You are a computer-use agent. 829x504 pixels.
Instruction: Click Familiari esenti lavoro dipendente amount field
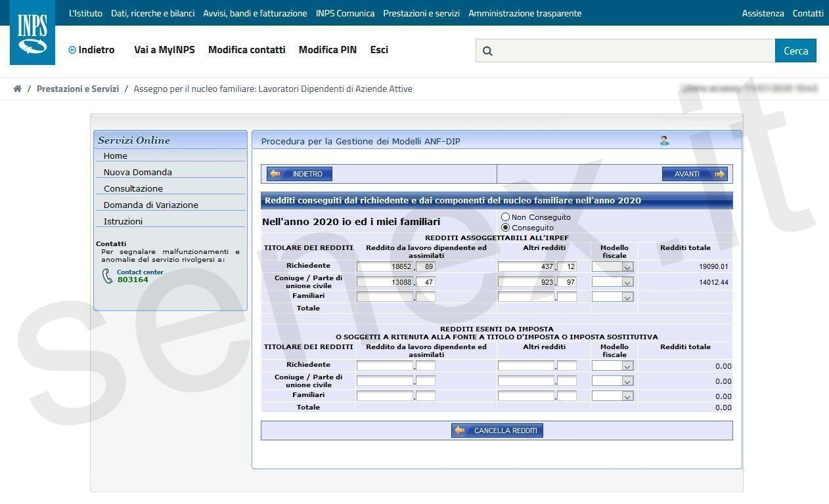385,396
